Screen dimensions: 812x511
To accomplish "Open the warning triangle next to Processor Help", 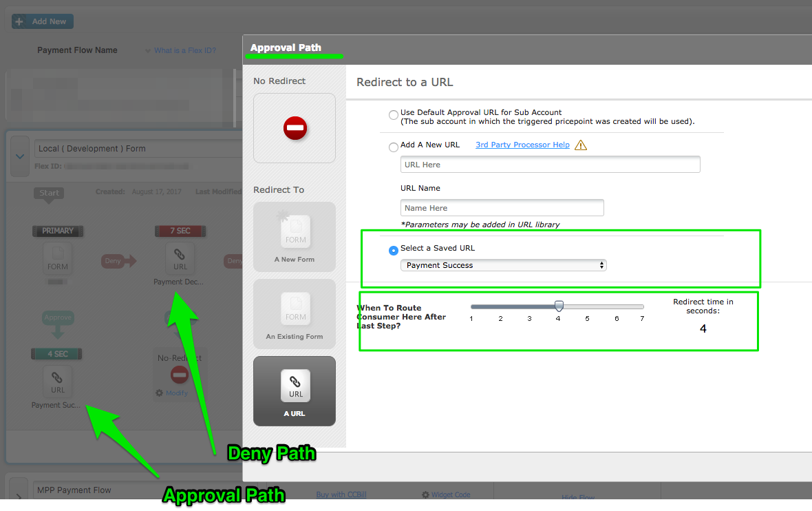I will pyautogui.click(x=581, y=145).
